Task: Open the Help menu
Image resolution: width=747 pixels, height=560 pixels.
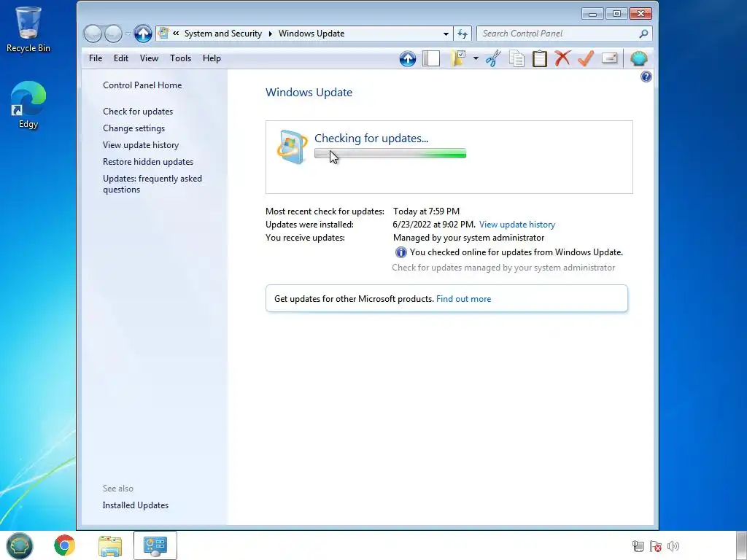Action: pos(212,58)
